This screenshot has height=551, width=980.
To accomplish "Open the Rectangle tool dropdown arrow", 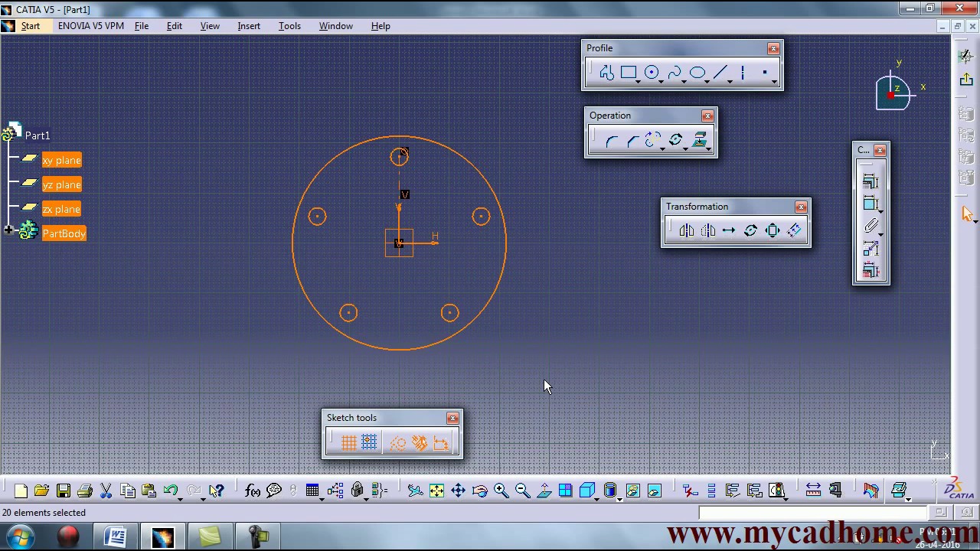I will [638, 81].
